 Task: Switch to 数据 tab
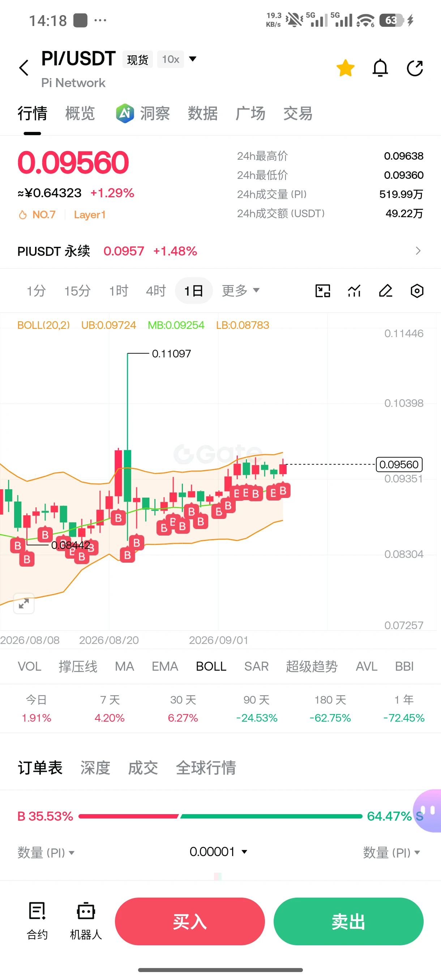tap(203, 113)
